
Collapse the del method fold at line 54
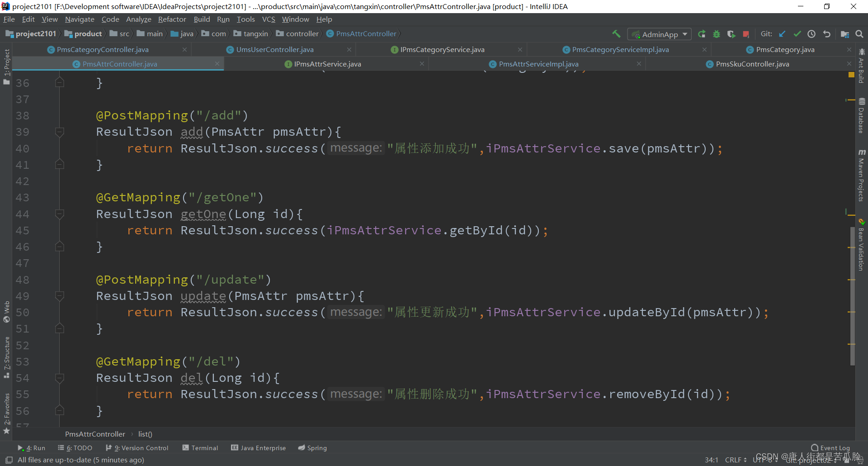[59, 378]
